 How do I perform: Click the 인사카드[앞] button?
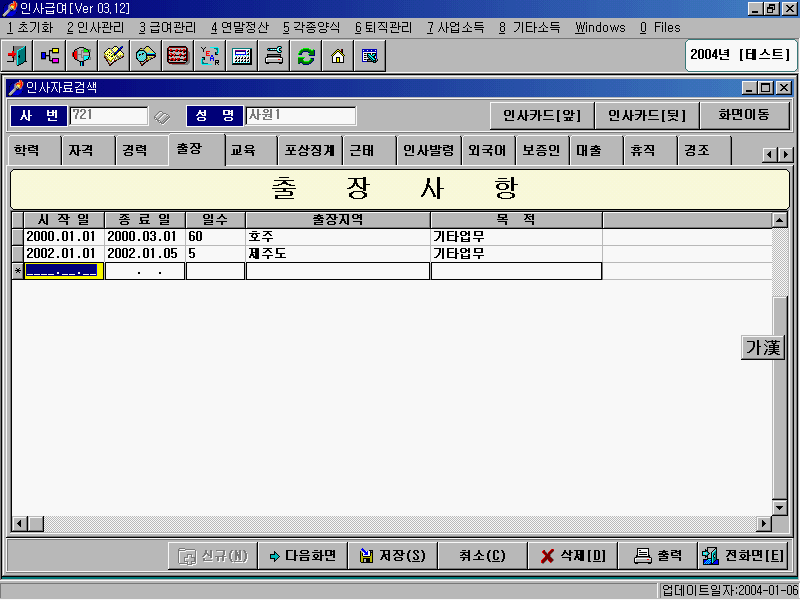pos(540,115)
